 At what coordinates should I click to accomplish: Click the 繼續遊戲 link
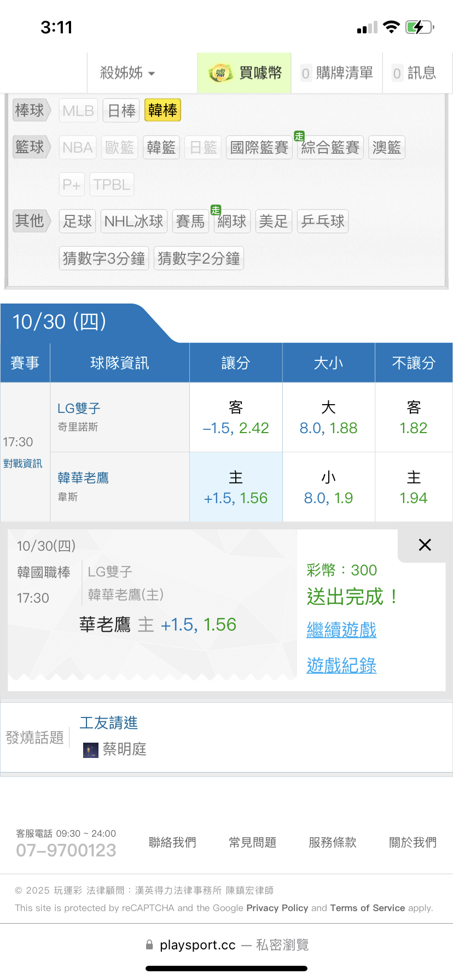[x=341, y=630]
